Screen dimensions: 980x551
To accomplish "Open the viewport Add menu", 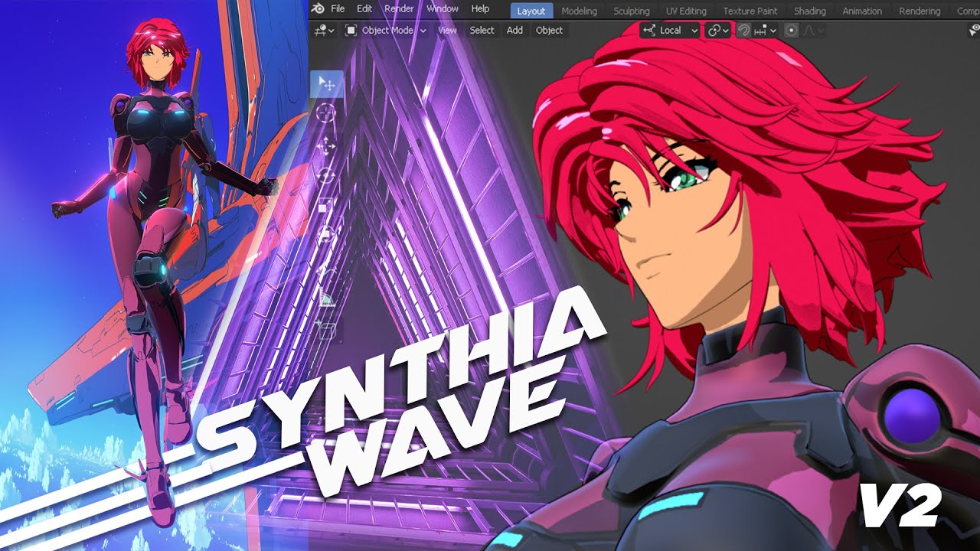I will tap(514, 31).
